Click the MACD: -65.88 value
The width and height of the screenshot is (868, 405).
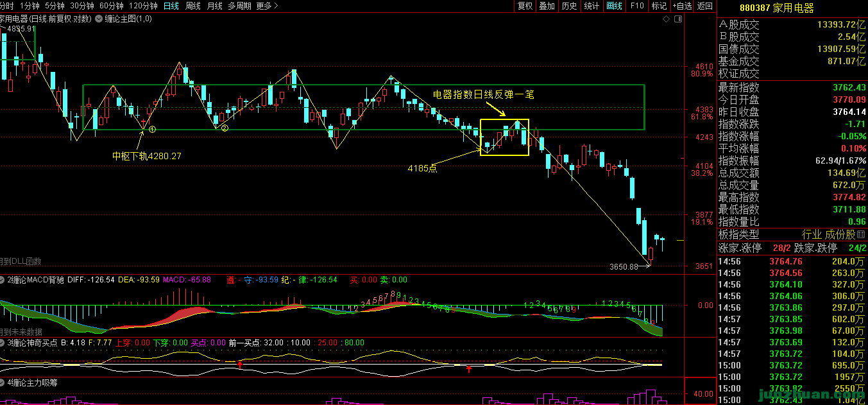[187, 280]
